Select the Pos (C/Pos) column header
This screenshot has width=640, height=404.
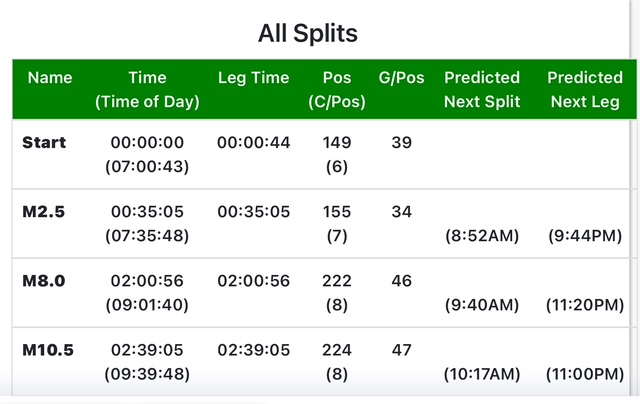click(x=337, y=89)
